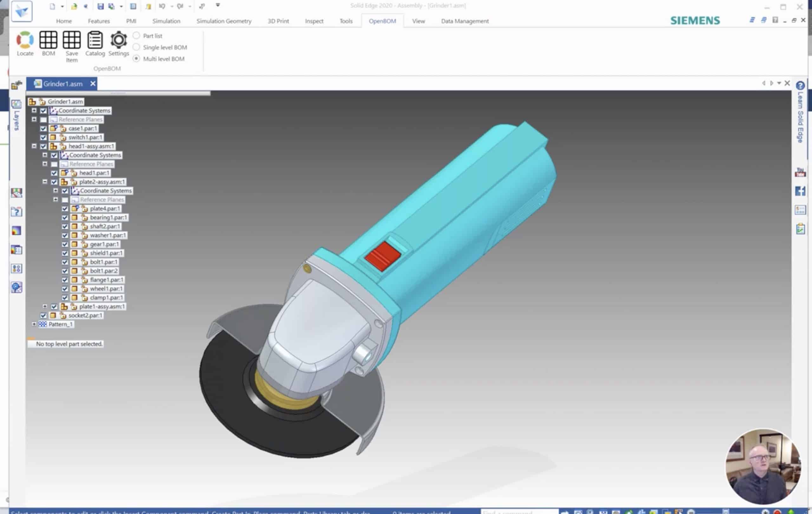The height and width of the screenshot is (514, 812).
Task: Click the globe sensor icon in left sidebar
Action: [16, 287]
